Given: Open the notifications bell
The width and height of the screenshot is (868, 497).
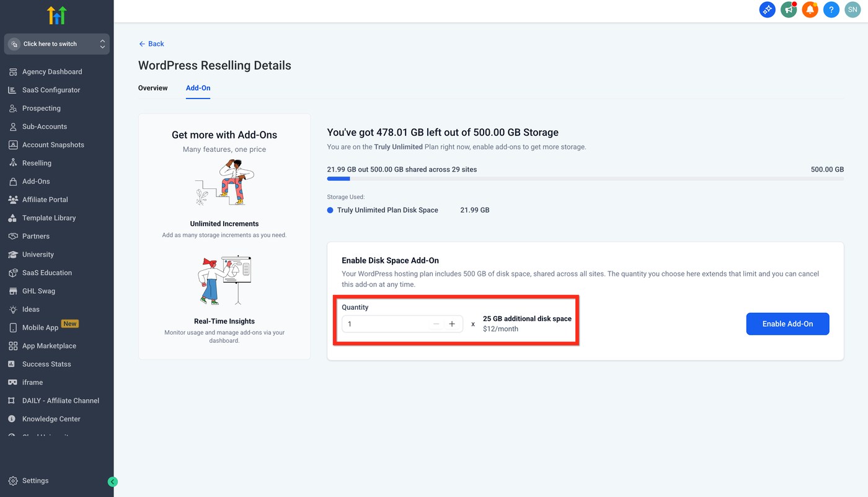Looking at the screenshot, I should click(810, 10).
